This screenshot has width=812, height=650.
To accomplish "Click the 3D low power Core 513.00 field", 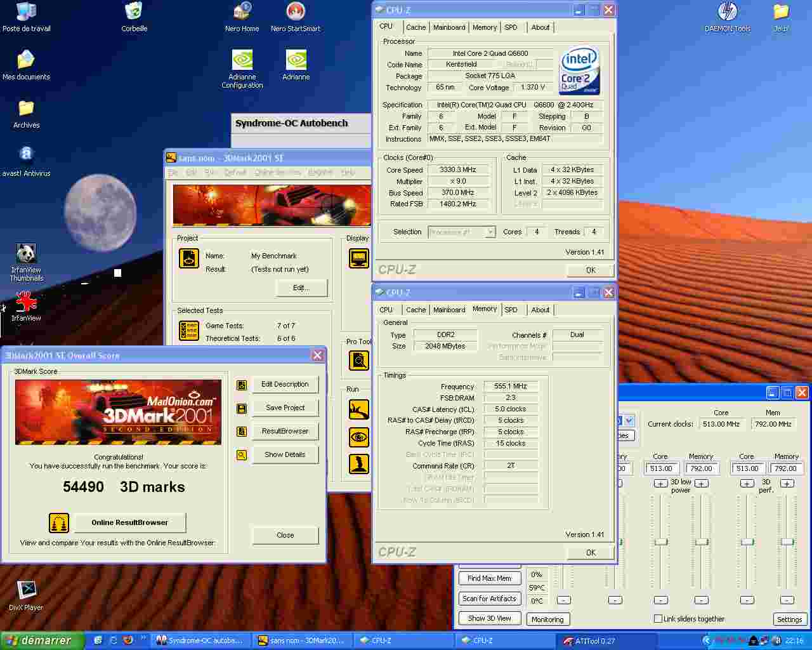I will click(661, 468).
